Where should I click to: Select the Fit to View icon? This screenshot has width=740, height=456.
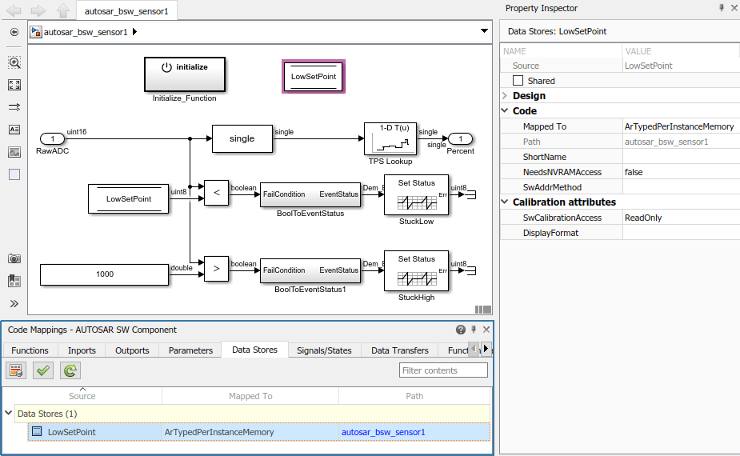(x=15, y=85)
